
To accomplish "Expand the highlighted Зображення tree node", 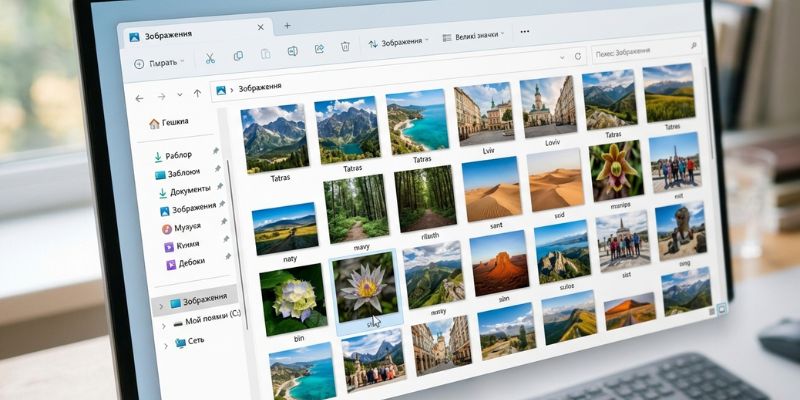I will click(x=161, y=306).
